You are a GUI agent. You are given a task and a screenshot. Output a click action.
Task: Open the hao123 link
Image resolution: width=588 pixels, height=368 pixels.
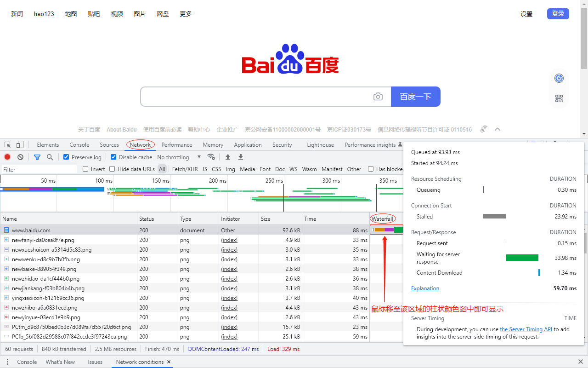pyautogui.click(x=44, y=14)
